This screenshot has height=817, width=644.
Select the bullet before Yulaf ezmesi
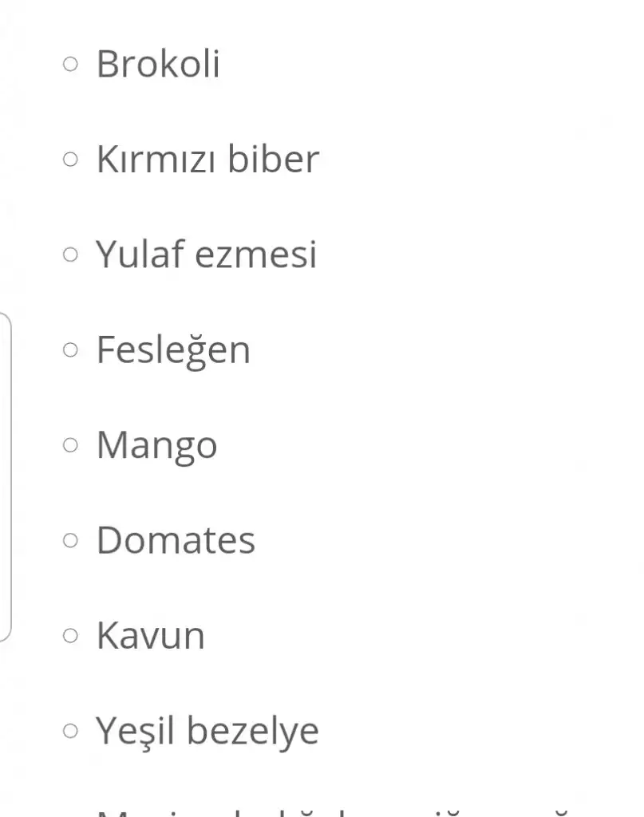point(70,255)
